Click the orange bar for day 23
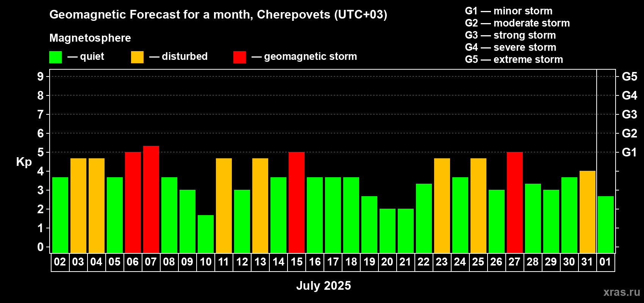The height and width of the screenshot is (303, 644). 442,206
